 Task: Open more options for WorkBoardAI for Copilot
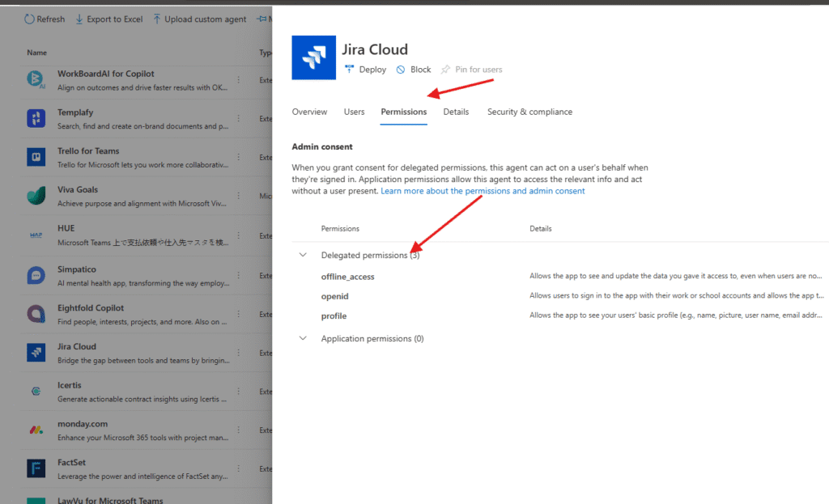(x=238, y=79)
